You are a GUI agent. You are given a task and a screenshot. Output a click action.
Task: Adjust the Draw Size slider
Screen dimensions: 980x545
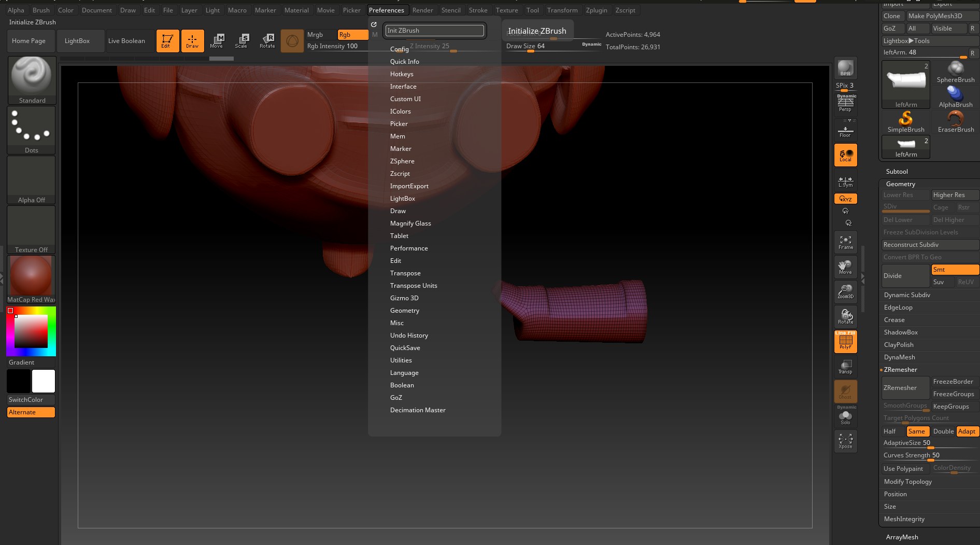point(553,46)
